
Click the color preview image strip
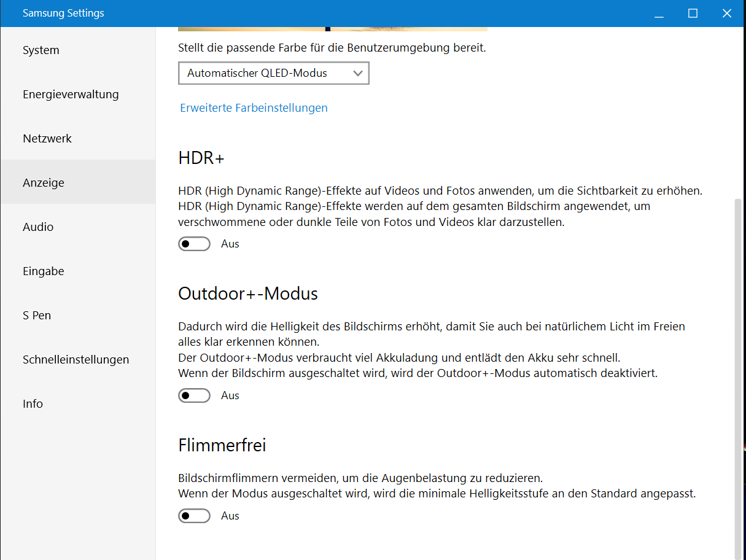pyautogui.click(x=332, y=28)
